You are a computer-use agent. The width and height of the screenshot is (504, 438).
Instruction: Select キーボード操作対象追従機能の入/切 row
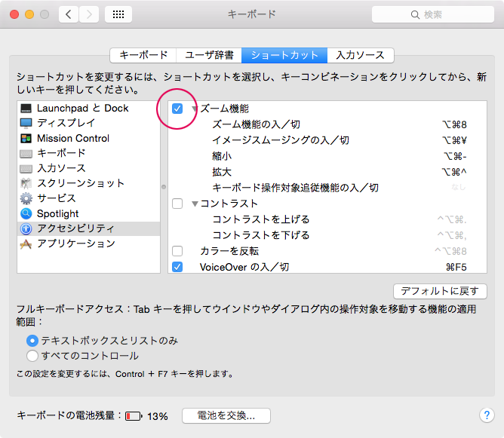(x=327, y=188)
